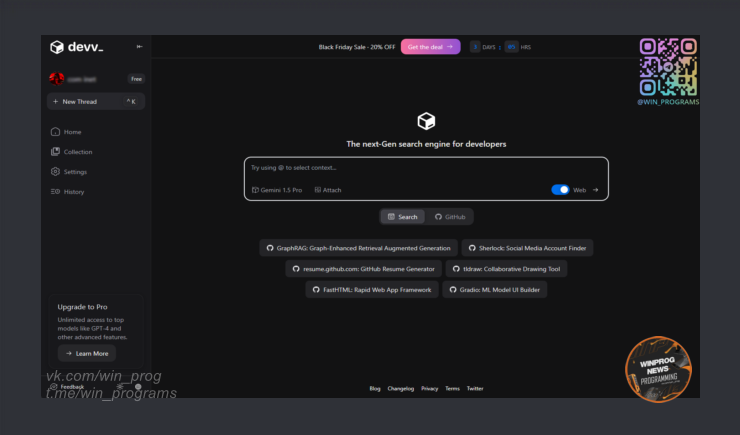Switch to the GitHub tab

point(450,217)
